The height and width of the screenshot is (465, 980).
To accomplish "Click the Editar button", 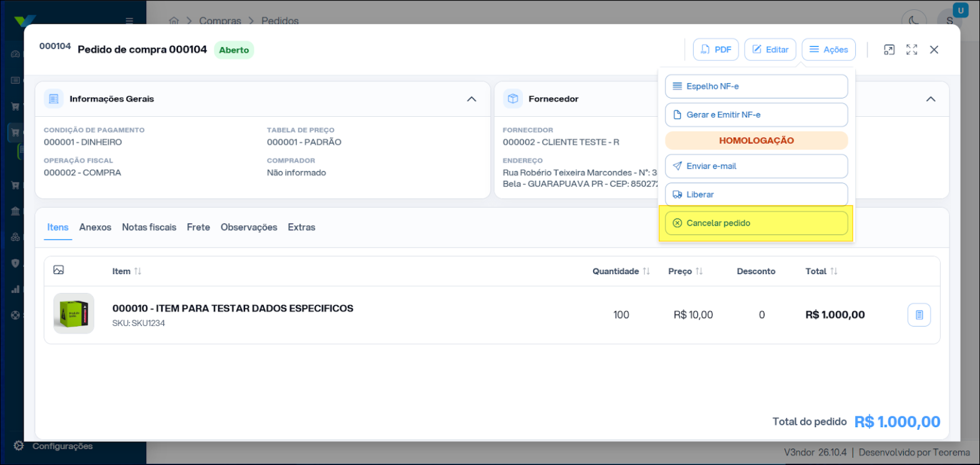I will (x=770, y=50).
